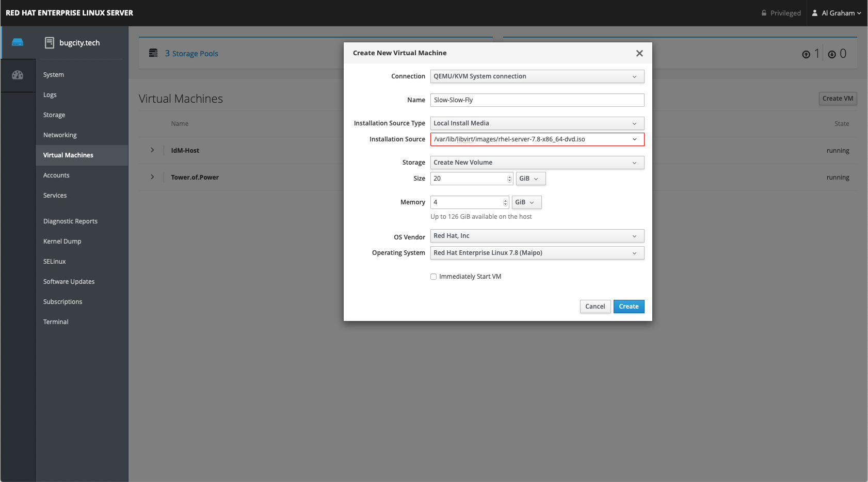Select Virtual Machines in the sidebar
868x482 pixels.
coord(82,155)
